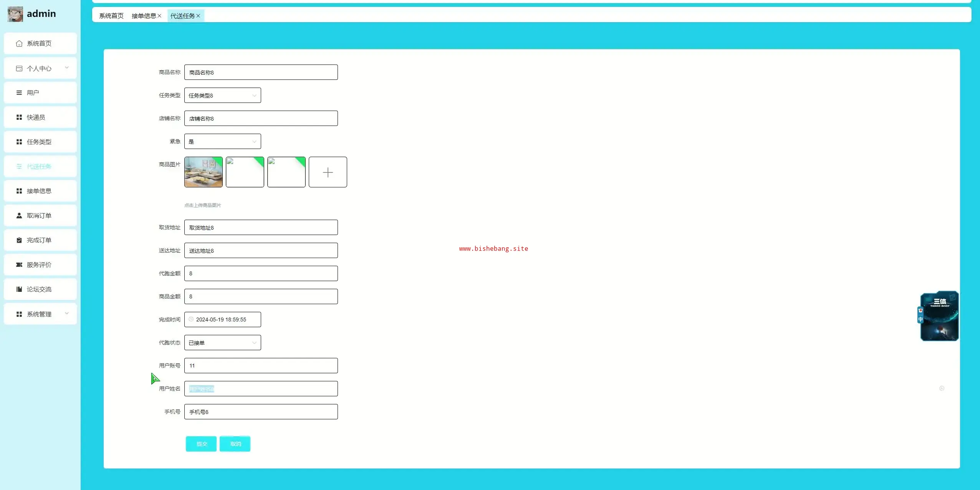This screenshot has width=980, height=490.
Task: Click the first product image thumbnail
Action: [x=203, y=172]
